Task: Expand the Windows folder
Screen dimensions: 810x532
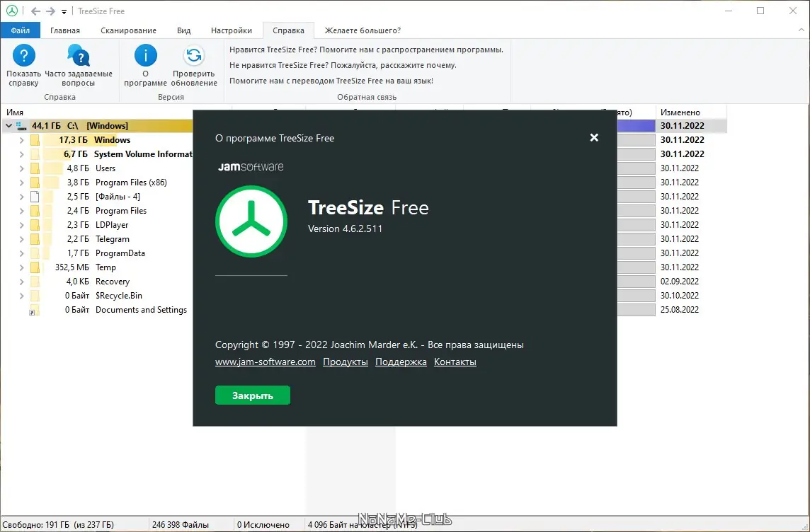Action: 22,140
